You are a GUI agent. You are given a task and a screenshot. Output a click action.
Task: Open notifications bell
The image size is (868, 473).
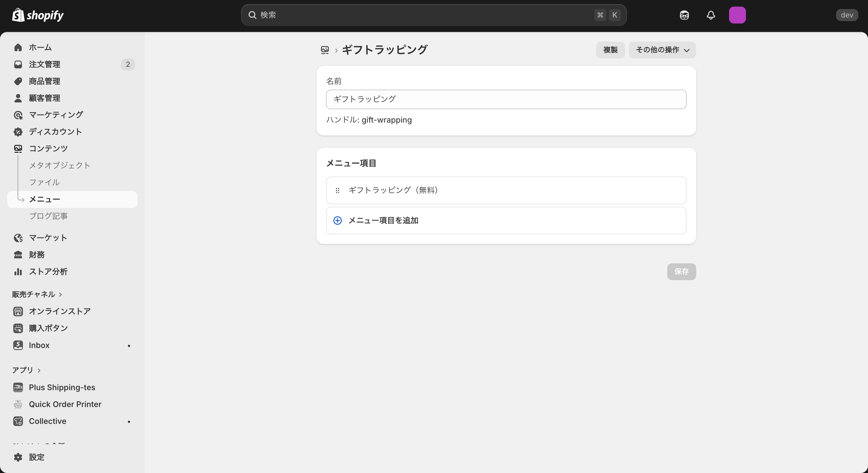(x=711, y=15)
